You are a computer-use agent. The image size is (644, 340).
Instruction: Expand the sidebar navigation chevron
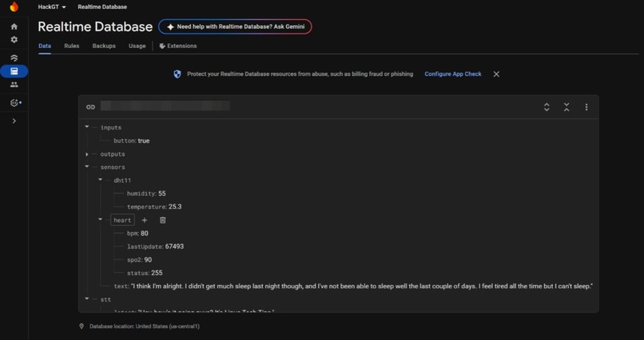click(14, 121)
